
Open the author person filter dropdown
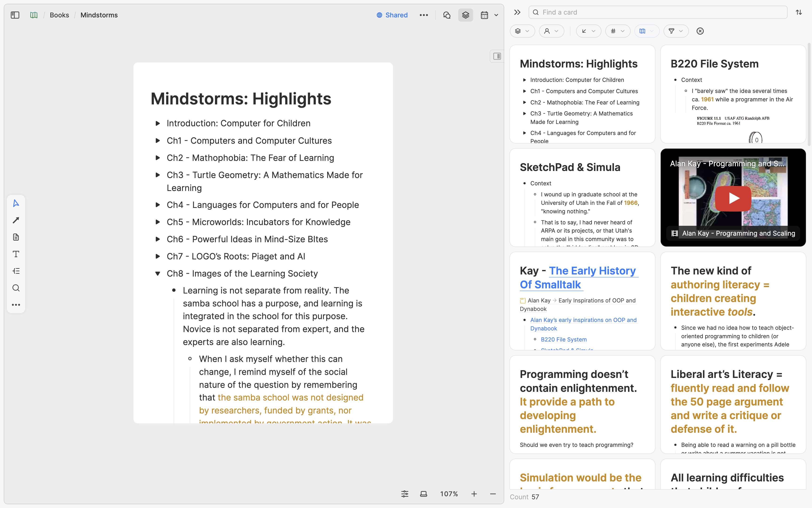pyautogui.click(x=551, y=31)
